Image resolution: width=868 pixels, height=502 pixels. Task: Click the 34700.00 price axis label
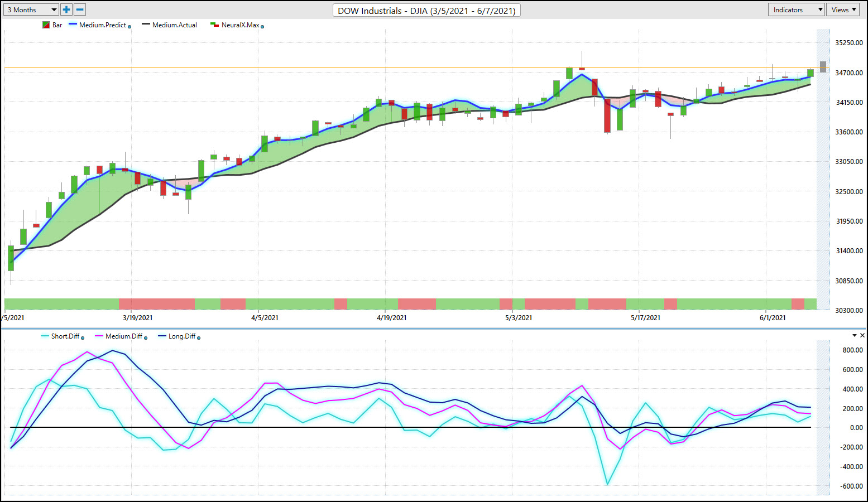(x=849, y=73)
